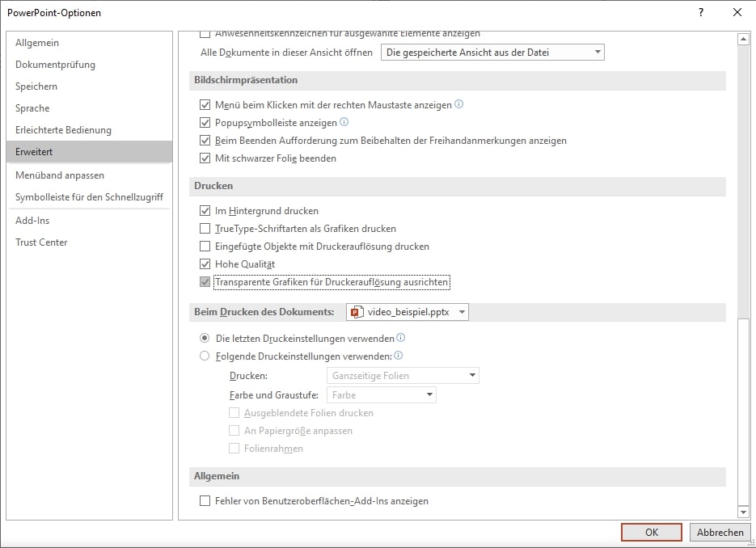This screenshot has height=548, width=756.
Task: Open the Allgemein category
Action: (89, 42)
